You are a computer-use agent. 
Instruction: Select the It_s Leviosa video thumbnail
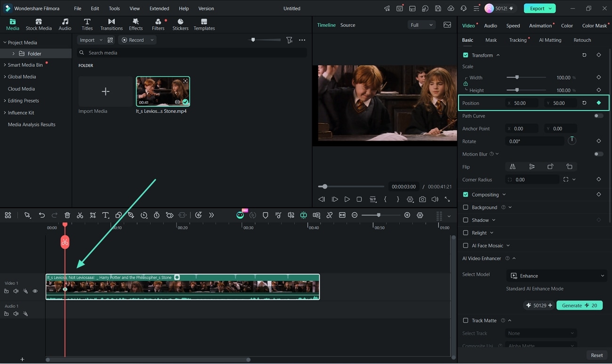point(163,91)
